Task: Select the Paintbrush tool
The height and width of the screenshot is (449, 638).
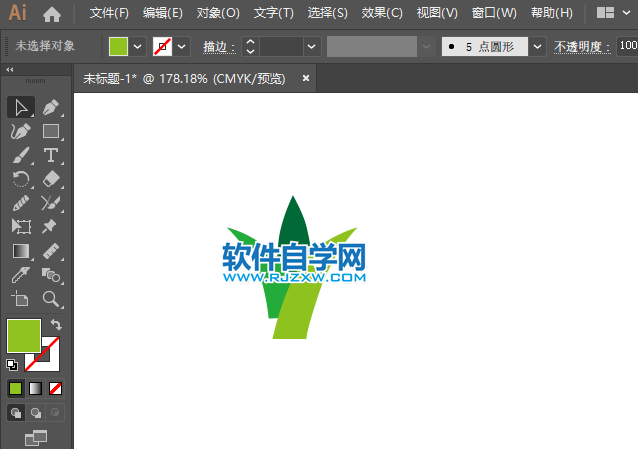Action: [21, 155]
